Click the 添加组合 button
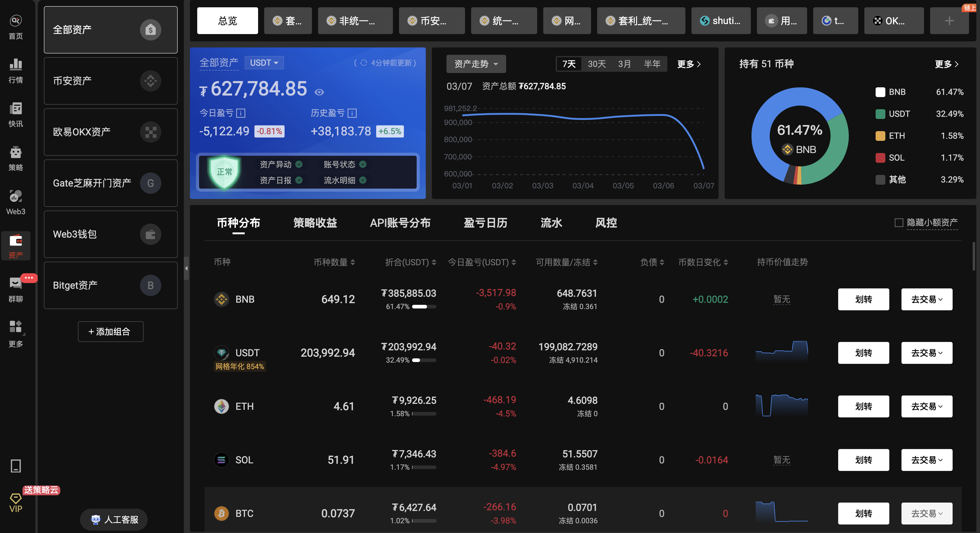This screenshot has width=980, height=533. (x=110, y=332)
